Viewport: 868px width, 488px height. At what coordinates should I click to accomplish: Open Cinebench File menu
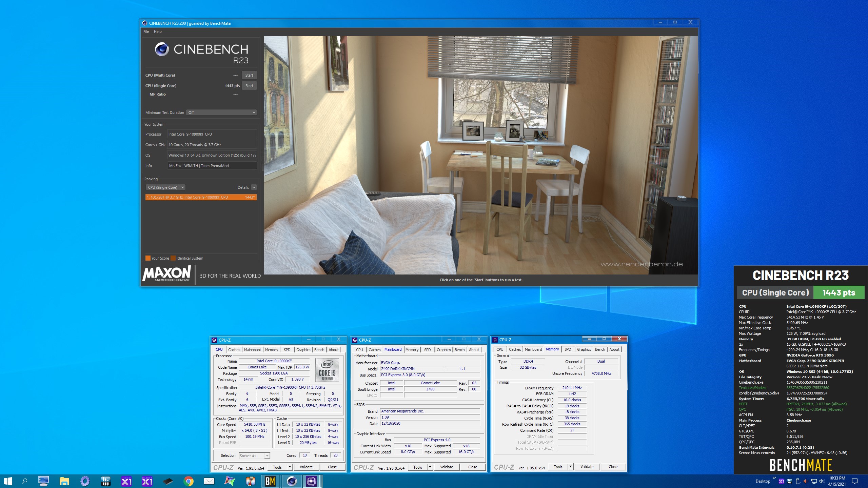[146, 32]
